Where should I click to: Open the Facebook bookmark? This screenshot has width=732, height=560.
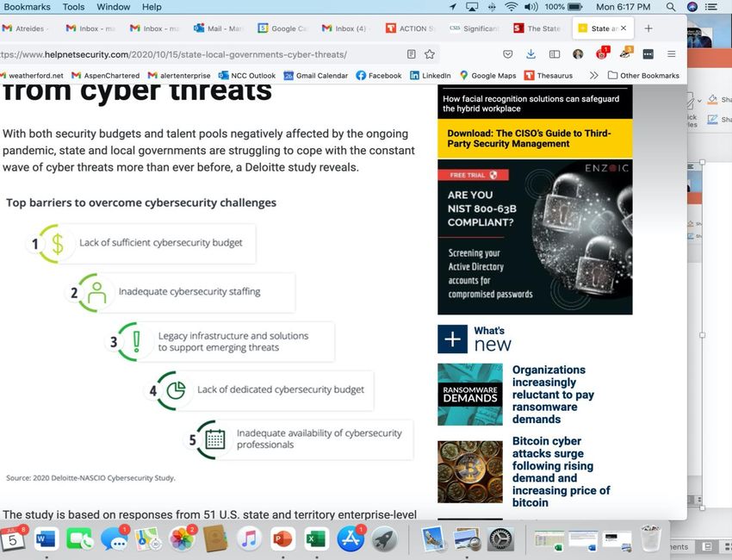tap(379, 75)
